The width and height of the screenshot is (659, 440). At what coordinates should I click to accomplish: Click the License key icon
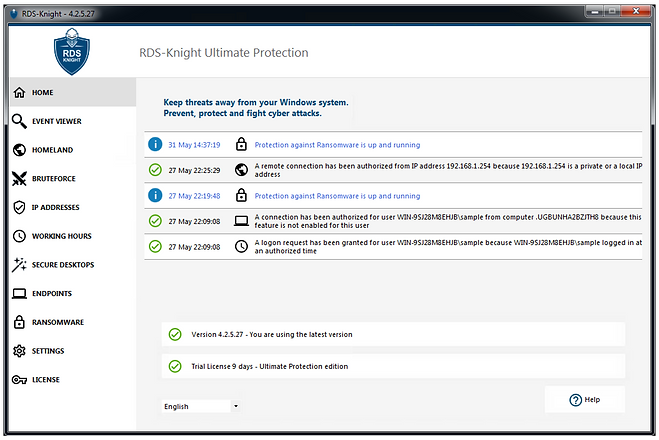19,379
